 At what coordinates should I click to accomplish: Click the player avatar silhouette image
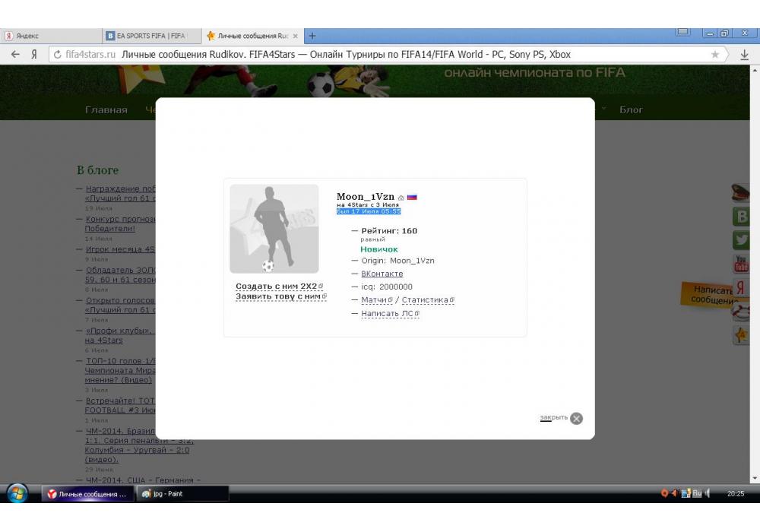click(x=274, y=229)
